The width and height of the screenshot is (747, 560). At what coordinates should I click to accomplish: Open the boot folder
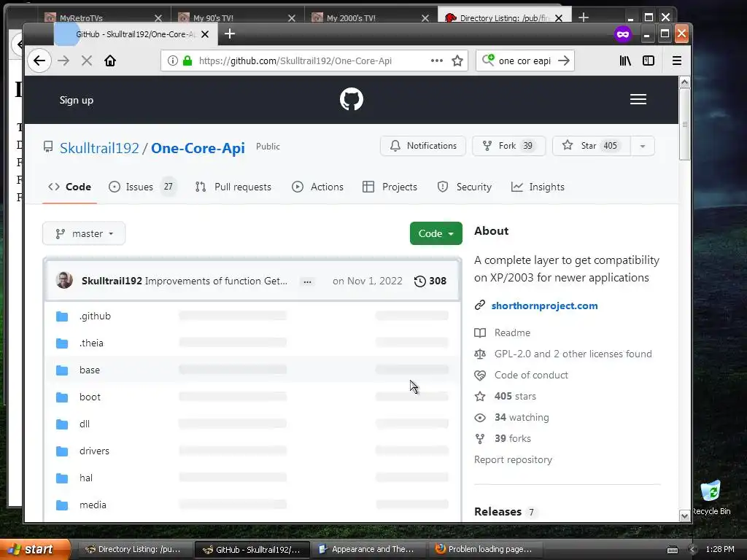[90, 397]
